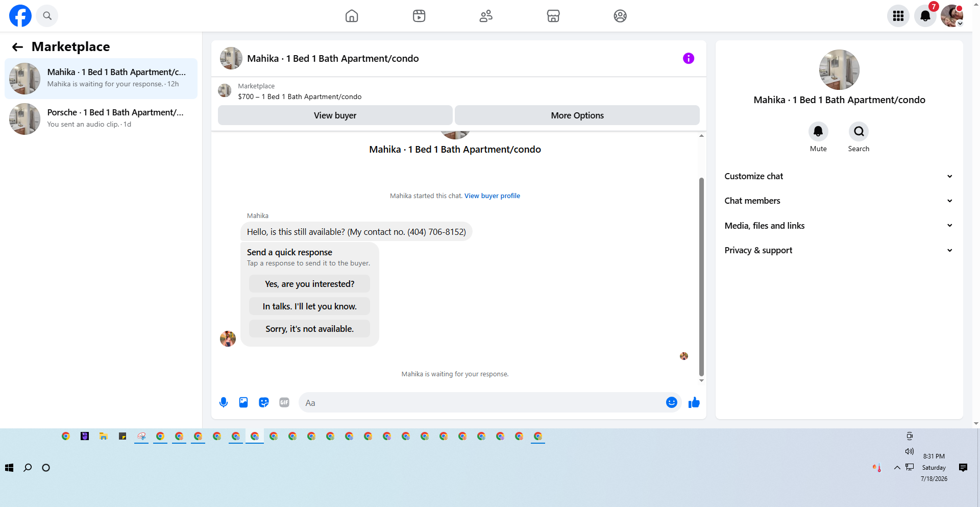Viewport: 980px width, 507px height.
Task: Click the chat message scrollbar thumb
Action: pos(701,277)
